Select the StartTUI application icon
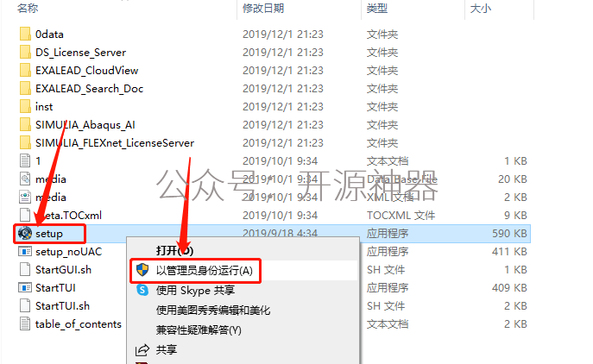This screenshot has width=593, height=364. [x=25, y=288]
